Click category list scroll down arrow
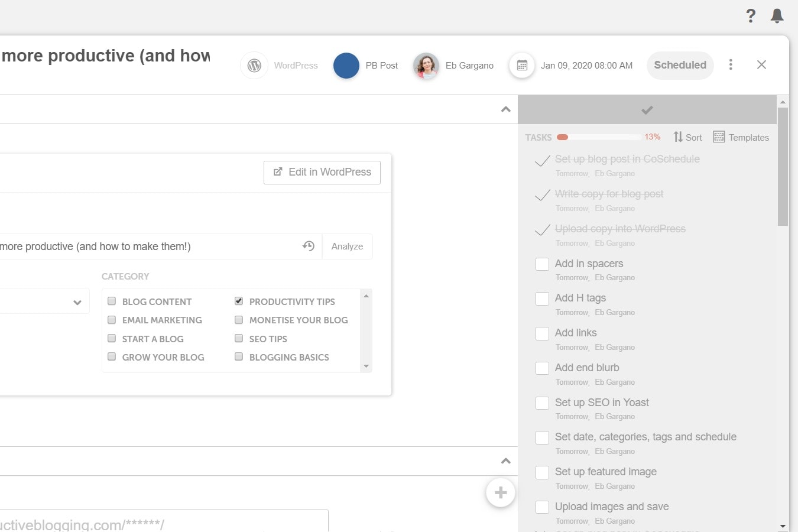This screenshot has width=798, height=532. pyautogui.click(x=366, y=366)
